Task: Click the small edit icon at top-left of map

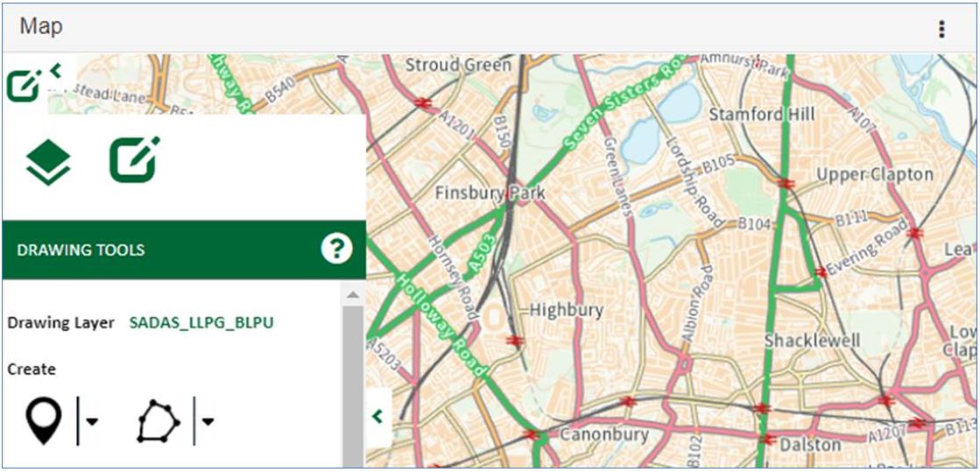Action: tap(23, 87)
